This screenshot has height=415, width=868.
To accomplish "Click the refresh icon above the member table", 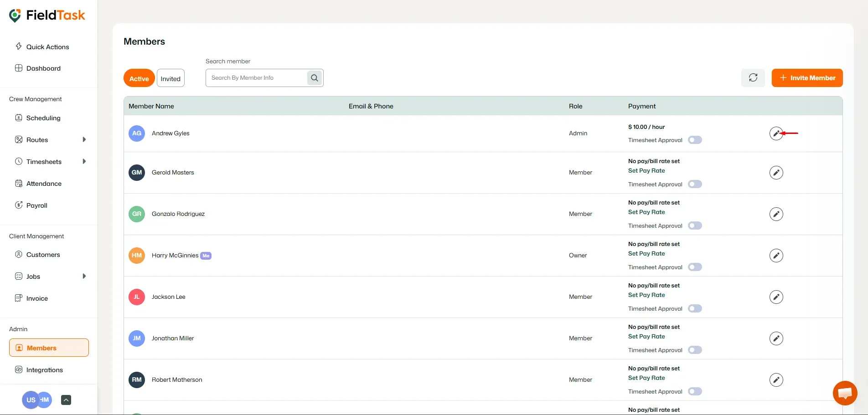I will 753,77.
